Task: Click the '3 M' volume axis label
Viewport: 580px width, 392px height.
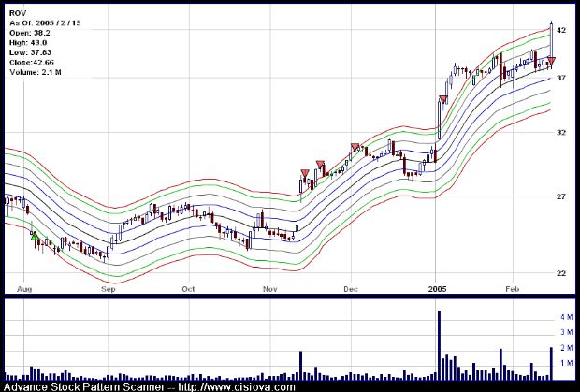Action: coord(566,332)
